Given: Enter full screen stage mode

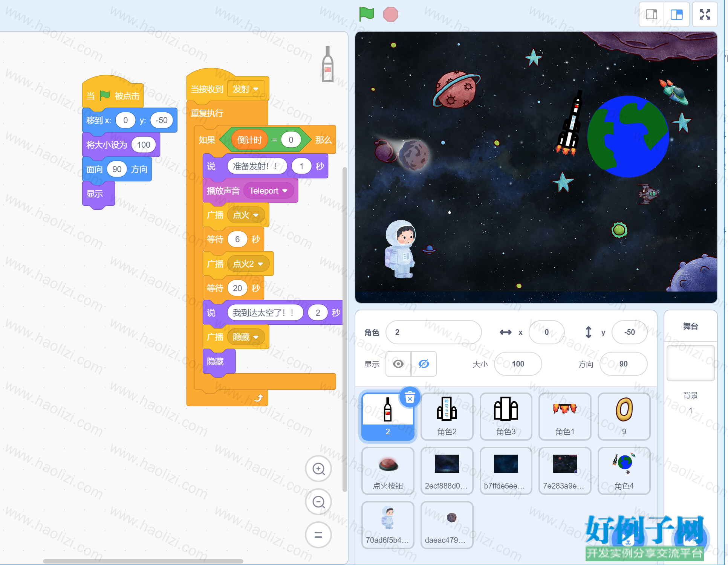Looking at the screenshot, I should 705,14.
